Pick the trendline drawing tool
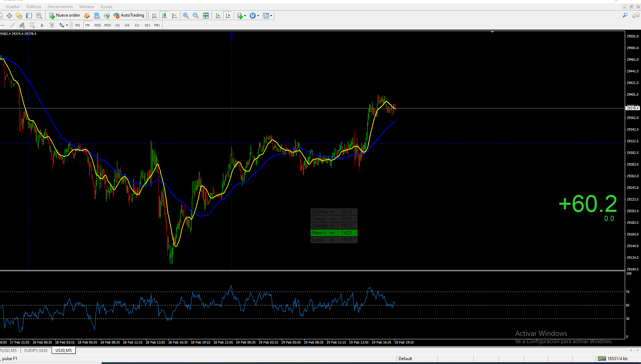 click(x=12, y=25)
